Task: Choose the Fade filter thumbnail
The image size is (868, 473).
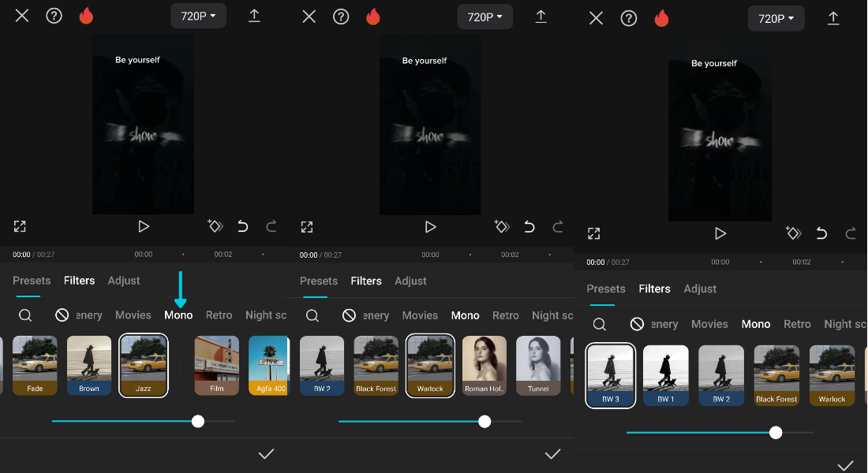Action: [x=35, y=365]
